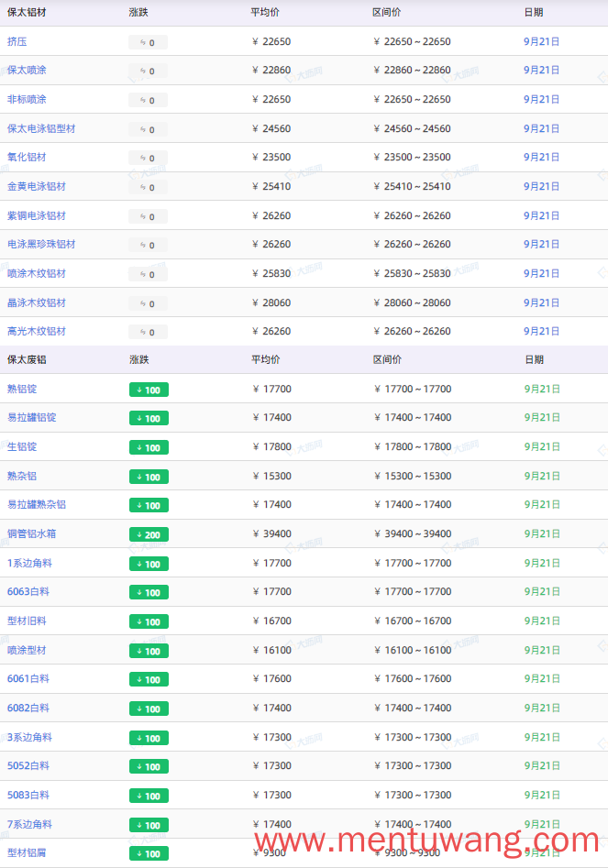Click the green ↓100 badge for 型材铝屑
This screenshot has height=868, width=608.
(x=149, y=853)
